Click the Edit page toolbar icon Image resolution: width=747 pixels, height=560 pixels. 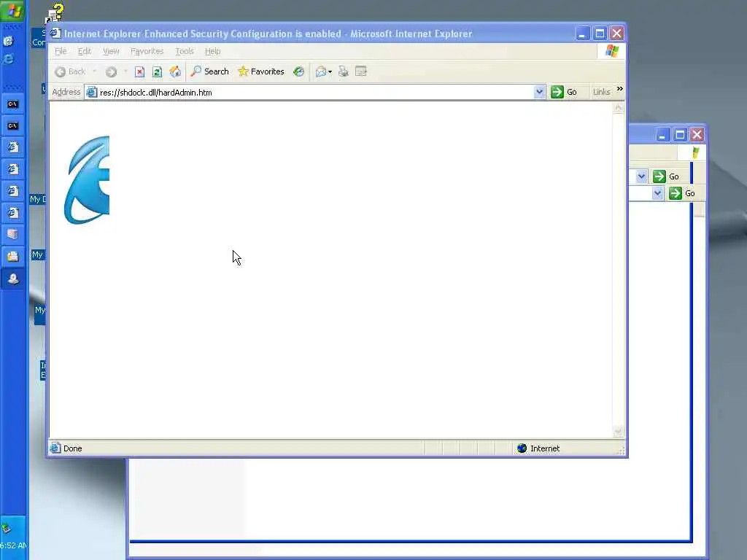pyautogui.click(x=361, y=71)
